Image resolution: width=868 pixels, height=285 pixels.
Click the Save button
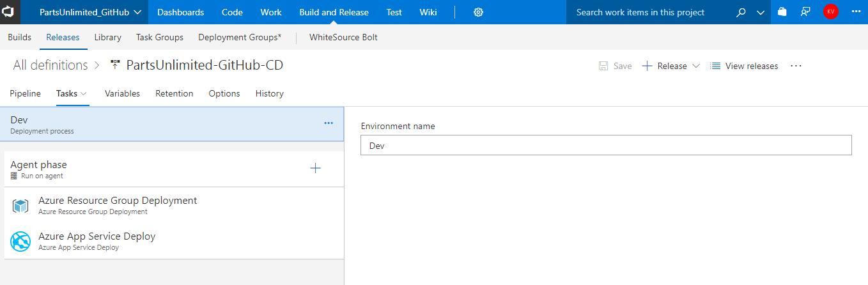[x=615, y=66]
